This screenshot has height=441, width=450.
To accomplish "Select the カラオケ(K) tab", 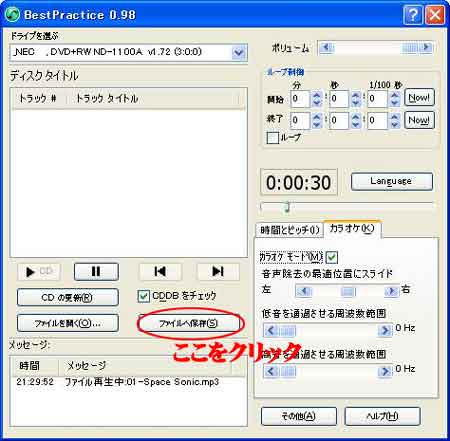I will [x=352, y=229].
